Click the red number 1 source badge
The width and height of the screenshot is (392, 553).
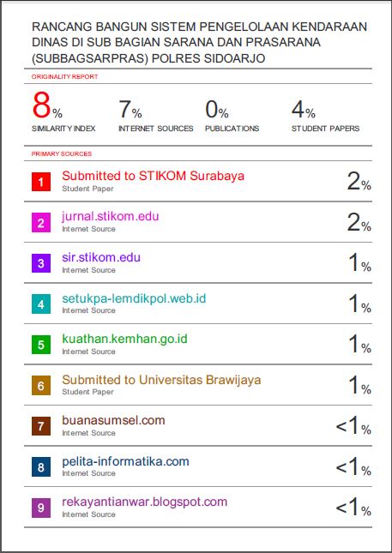41,182
